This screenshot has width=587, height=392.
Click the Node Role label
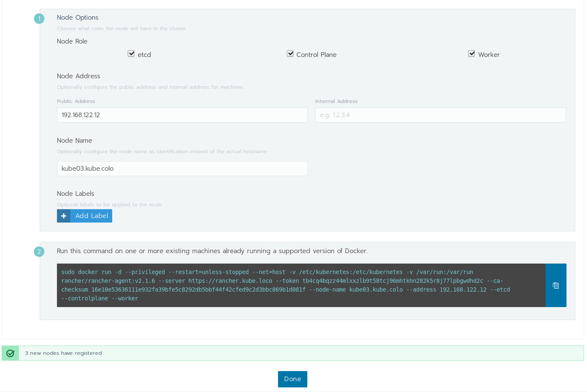coord(72,41)
